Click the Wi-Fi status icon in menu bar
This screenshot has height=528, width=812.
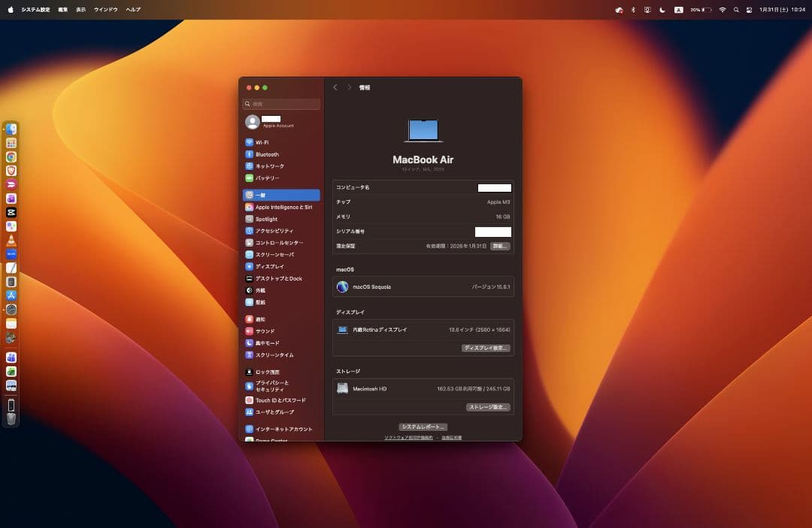tap(723, 10)
